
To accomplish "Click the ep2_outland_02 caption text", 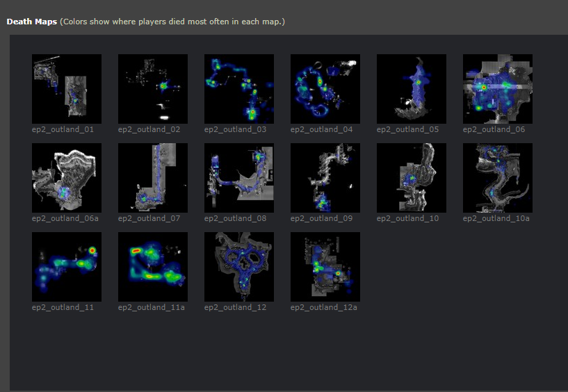I will tap(149, 130).
